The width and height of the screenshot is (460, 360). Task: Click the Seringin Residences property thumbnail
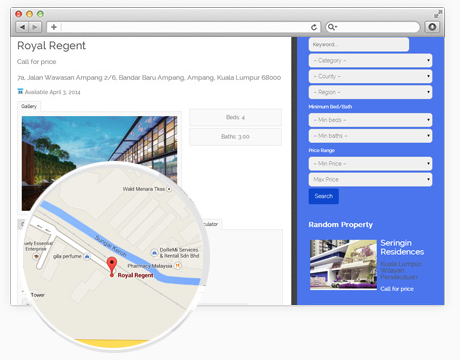(343, 265)
